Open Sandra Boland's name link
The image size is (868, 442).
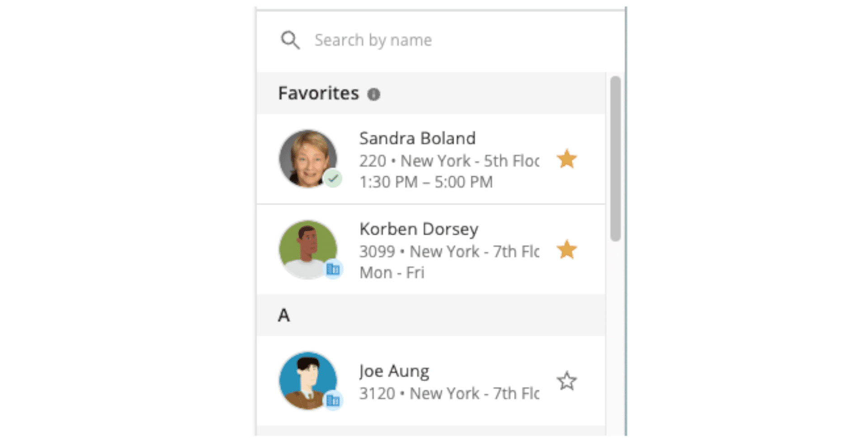(x=417, y=138)
